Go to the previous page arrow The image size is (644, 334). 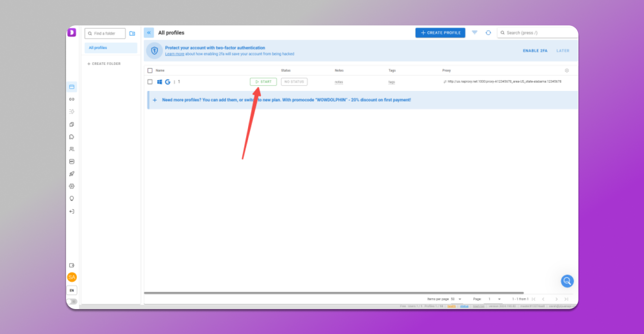tap(543, 299)
